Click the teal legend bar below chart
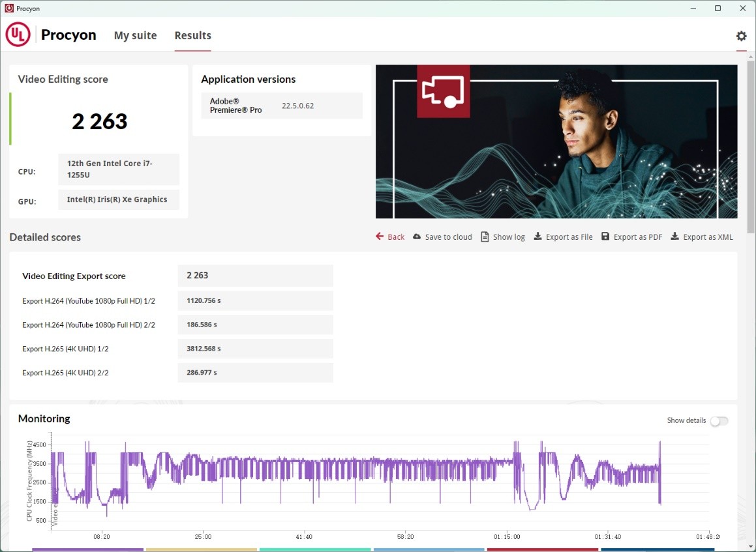The image size is (756, 552). point(315,549)
